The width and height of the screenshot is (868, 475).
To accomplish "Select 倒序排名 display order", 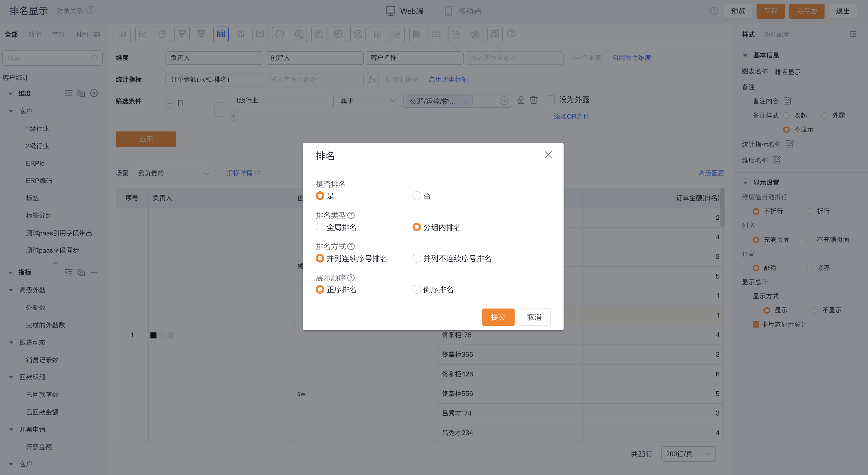I will [416, 289].
